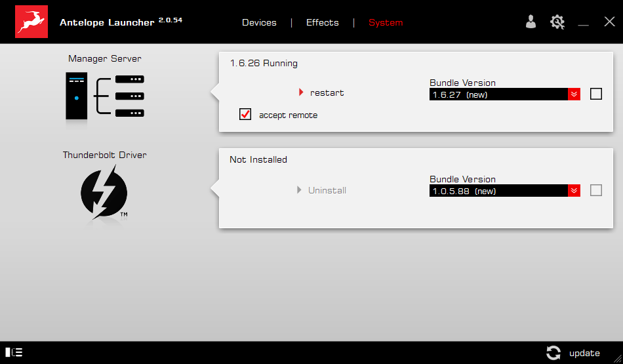Uncheck the accept remote checkbox
Screen dimensions: 623x364
[x=245, y=114]
